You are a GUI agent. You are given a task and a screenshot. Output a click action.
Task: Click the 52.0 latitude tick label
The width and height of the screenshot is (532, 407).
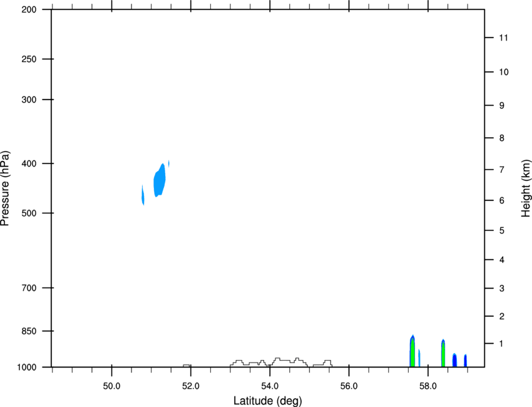[191, 386]
